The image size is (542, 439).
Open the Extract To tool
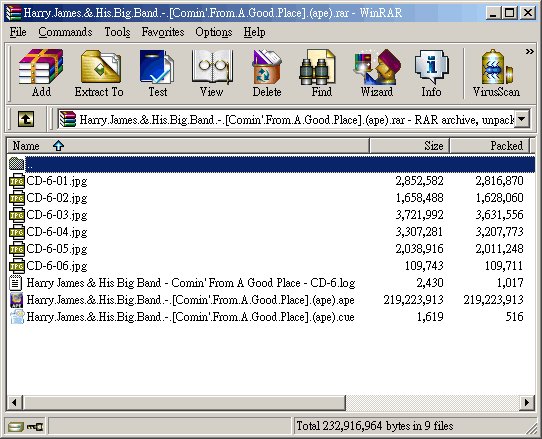[99, 73]
